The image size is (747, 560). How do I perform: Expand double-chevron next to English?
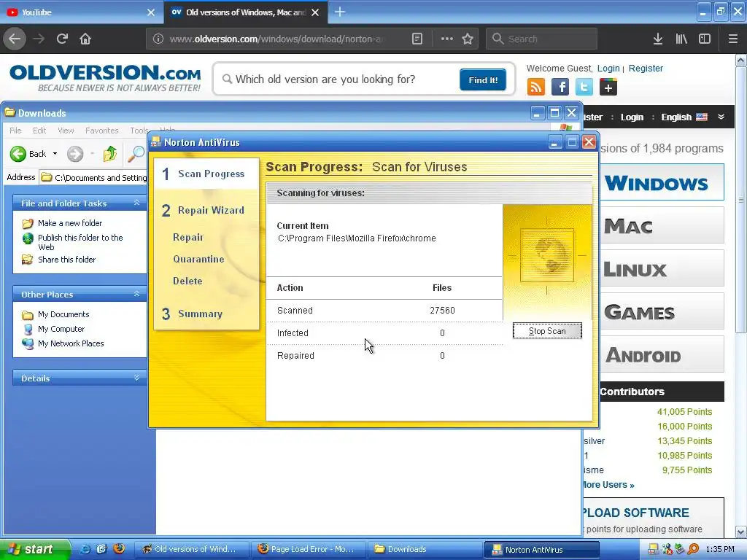click(721, 117)
